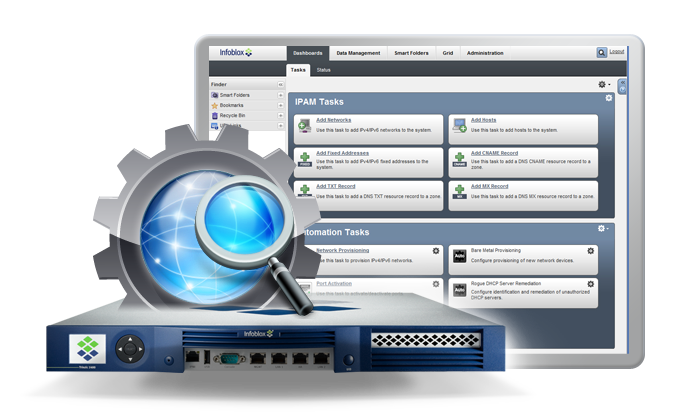Open Network Provisioning gear settings
This screenshot has height=420, width=700.
click(x=435, y=251)
